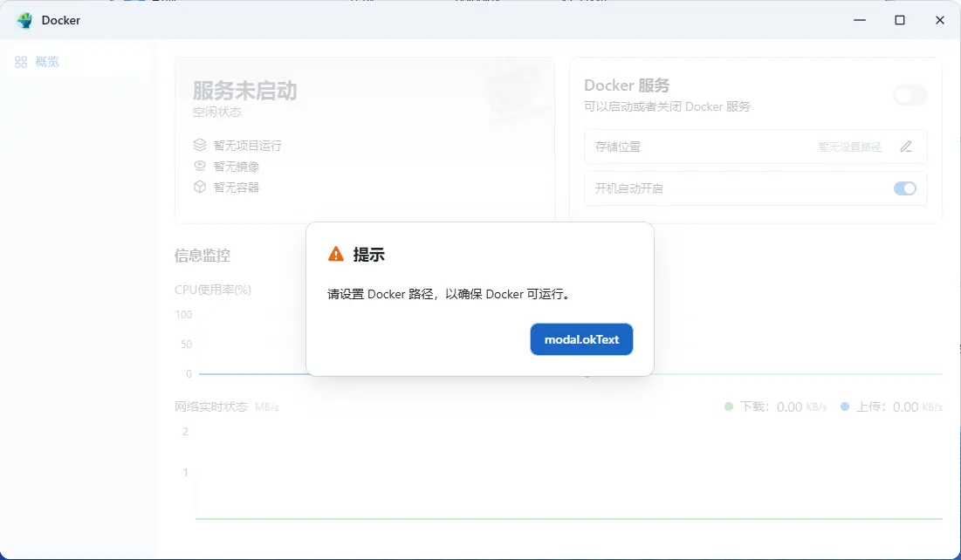Disable the 开机自动开启 toggle
This screenshot has height=560, width=961.
tap(904, 188)
